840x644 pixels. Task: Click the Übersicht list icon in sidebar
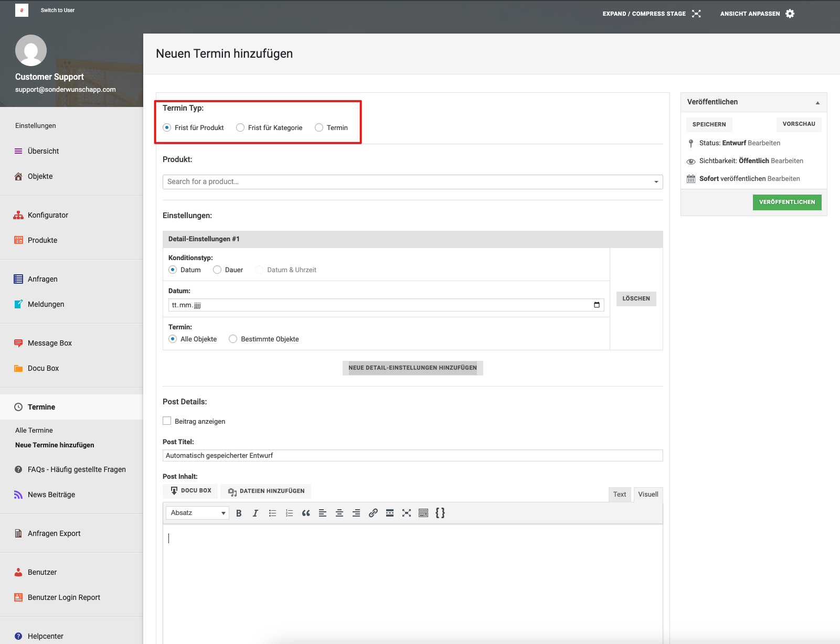18,151
